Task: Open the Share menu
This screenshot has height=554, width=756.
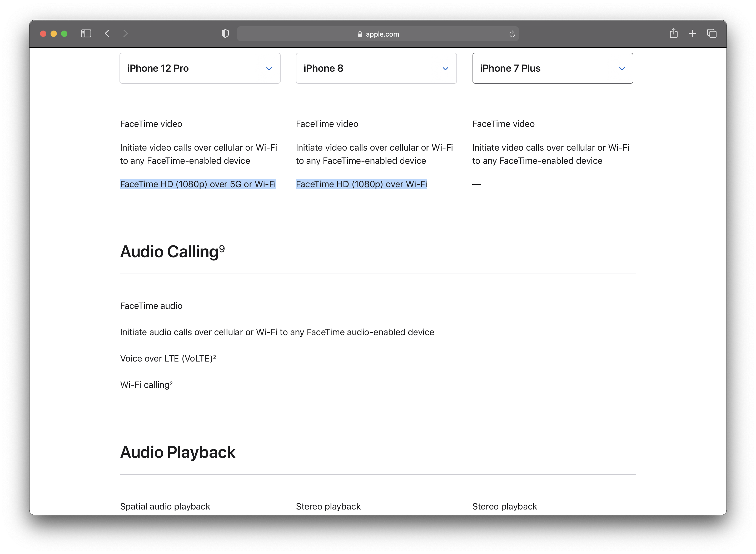Action: pyautogui.click(x=674, y=33)
